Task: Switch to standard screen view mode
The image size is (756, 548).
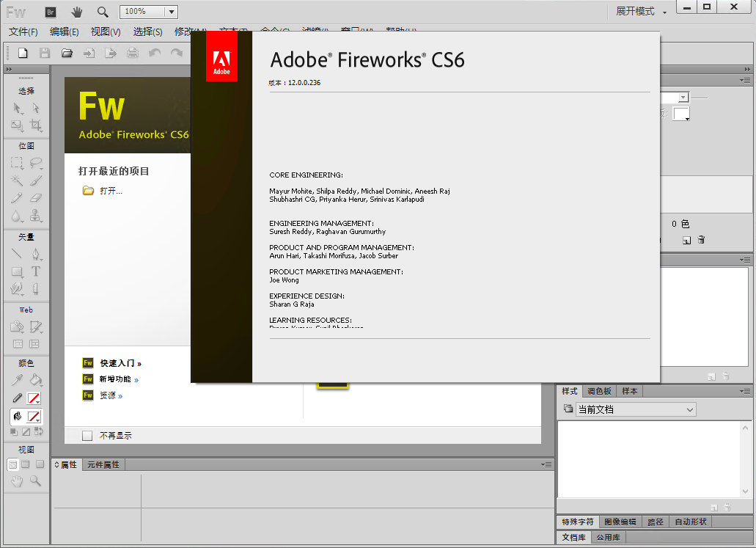Action: [x=13, y=464]
